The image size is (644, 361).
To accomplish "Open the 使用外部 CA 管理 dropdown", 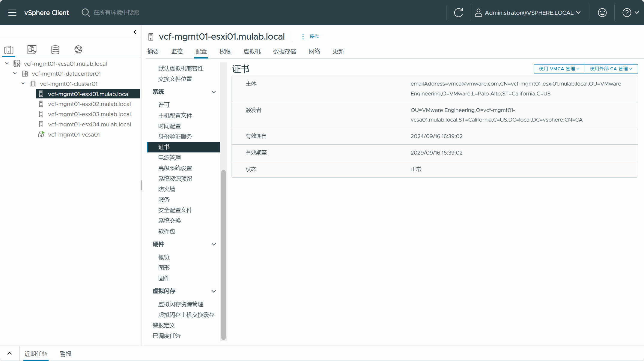I will (x=611, y=69).
